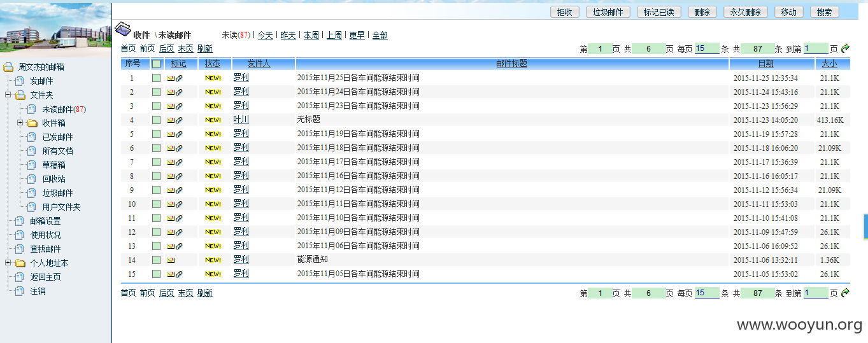Click the 移动 button

coord(788,12)
